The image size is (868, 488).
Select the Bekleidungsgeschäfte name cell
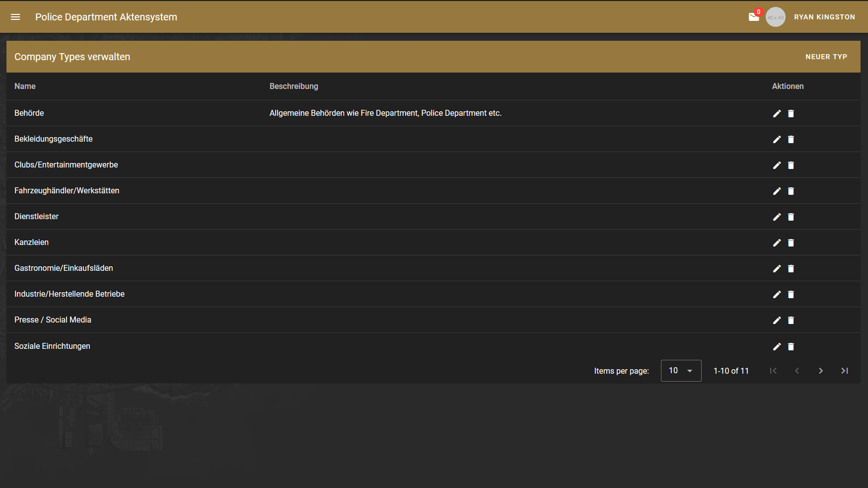[54, 139]
